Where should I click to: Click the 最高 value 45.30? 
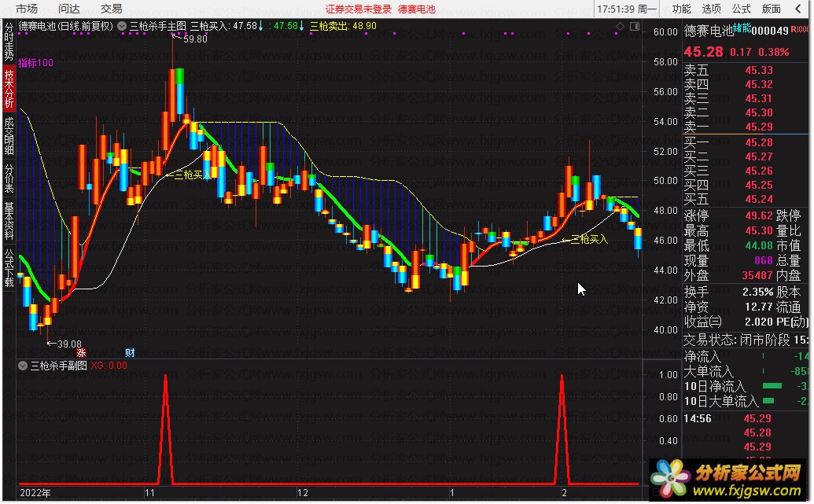point(759,230)
